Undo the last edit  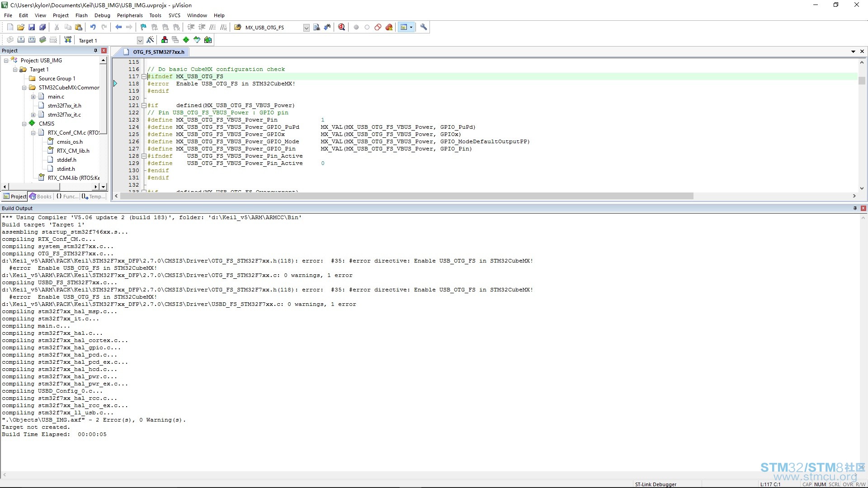point(93,27)
